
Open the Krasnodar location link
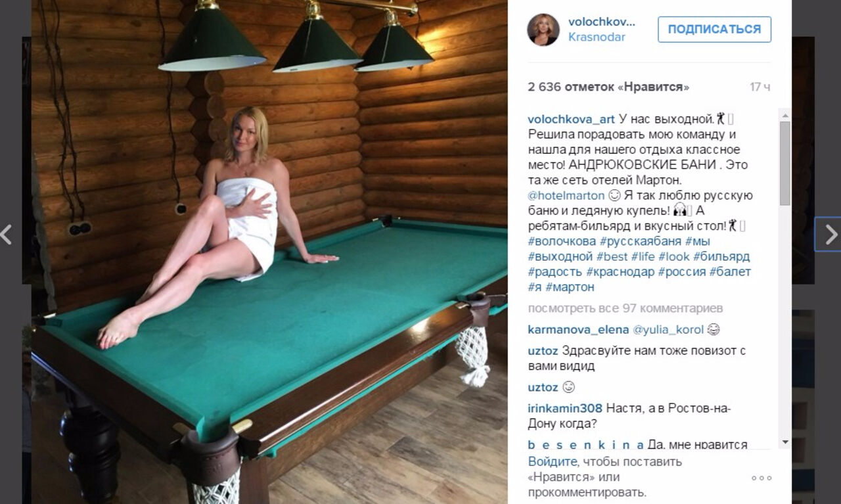point(597,37)
